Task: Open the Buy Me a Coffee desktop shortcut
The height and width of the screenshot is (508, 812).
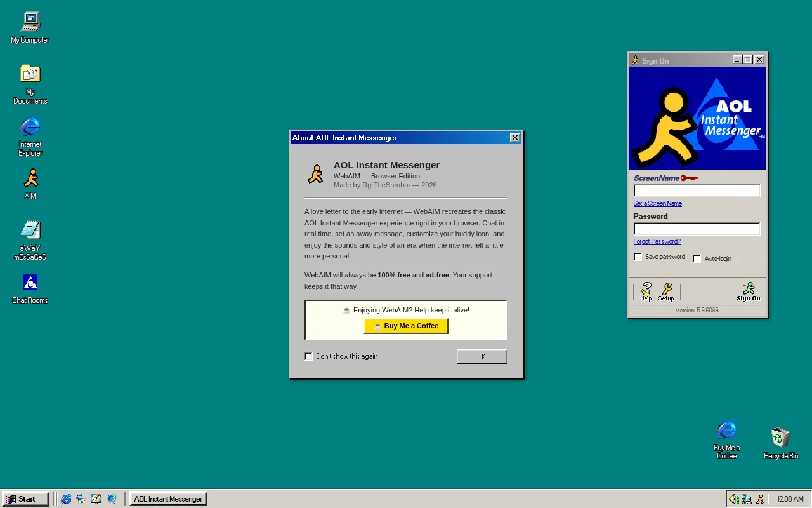Action: coord(726,439)
